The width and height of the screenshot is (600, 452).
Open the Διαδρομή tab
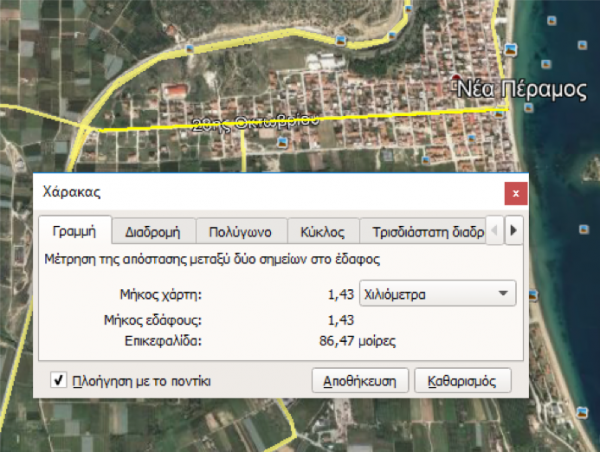(152, 231)
